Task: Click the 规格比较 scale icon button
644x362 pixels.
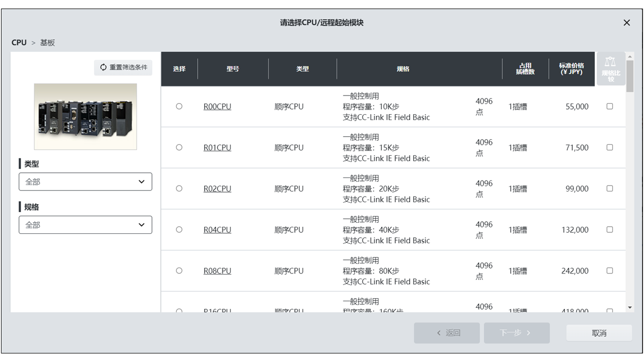Action: (x=611, y=68)
